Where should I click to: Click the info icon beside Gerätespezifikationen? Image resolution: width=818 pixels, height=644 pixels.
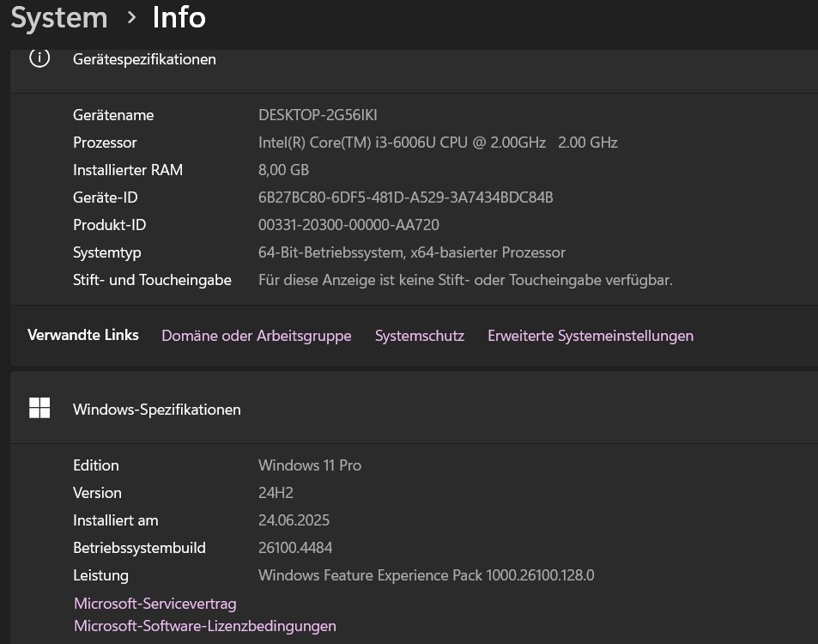pos(39,58)
